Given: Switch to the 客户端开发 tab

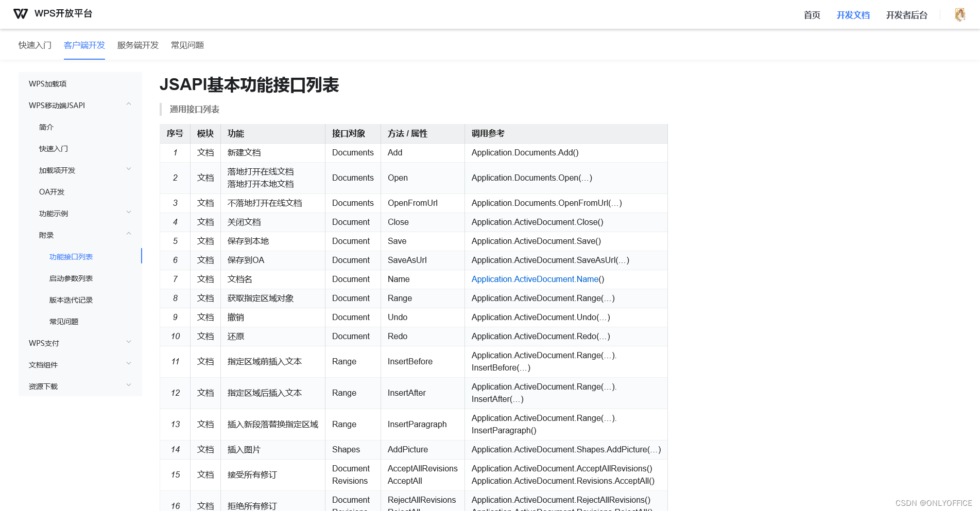Looking at the screenshot, I should tap(84, 45).
